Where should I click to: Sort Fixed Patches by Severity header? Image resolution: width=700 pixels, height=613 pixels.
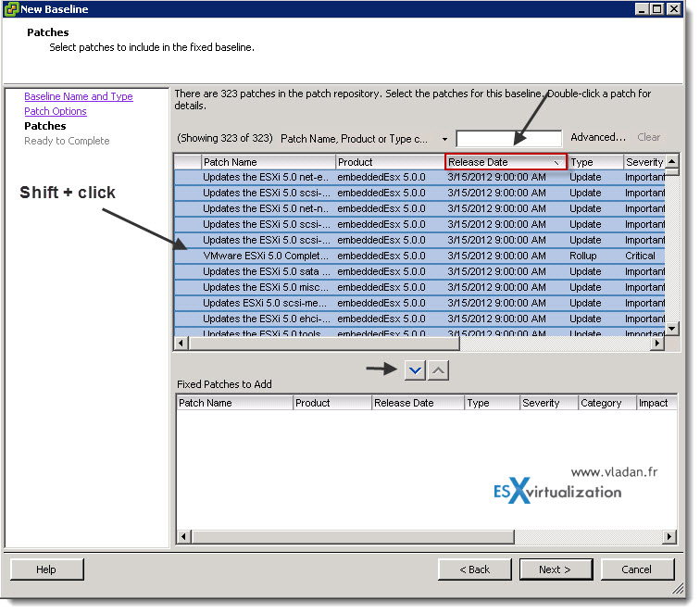[x=549, y=403]
